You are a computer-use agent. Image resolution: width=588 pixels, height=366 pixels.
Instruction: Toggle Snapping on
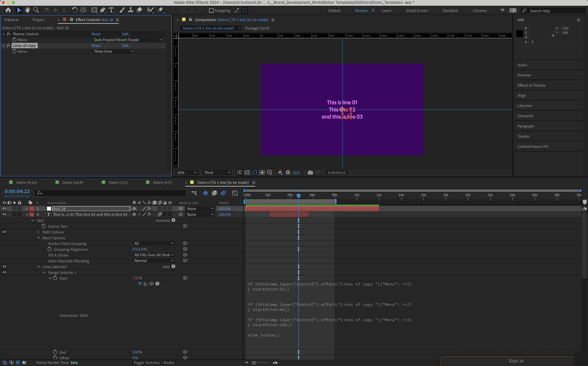click(x=211, y=10)
